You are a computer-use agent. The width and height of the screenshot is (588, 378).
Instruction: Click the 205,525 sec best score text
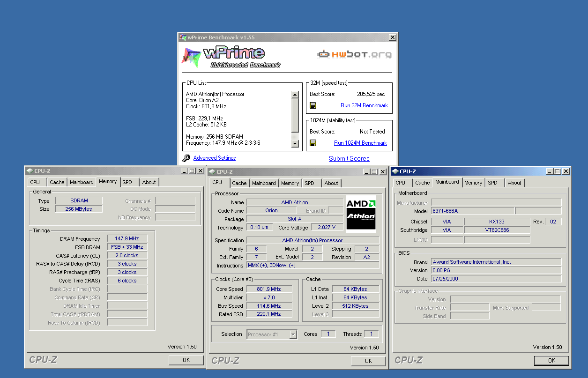click(371, 94)
